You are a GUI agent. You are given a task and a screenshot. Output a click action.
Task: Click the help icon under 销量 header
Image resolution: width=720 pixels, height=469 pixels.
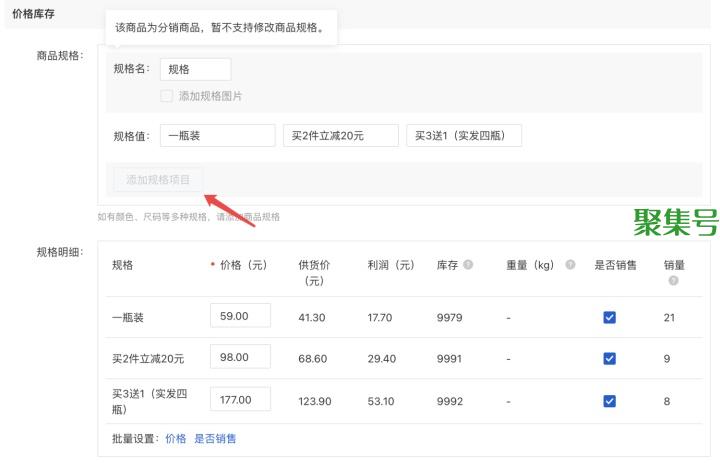click(673, 281)
